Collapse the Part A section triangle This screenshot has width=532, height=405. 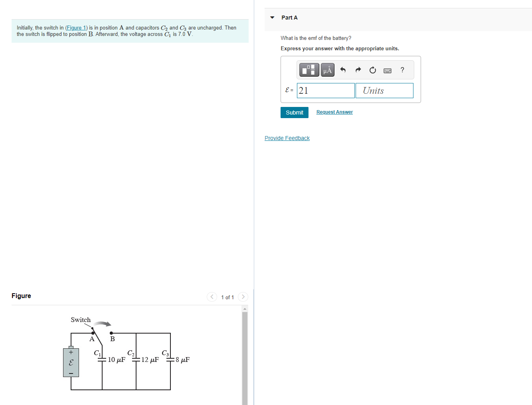(272, 17)
